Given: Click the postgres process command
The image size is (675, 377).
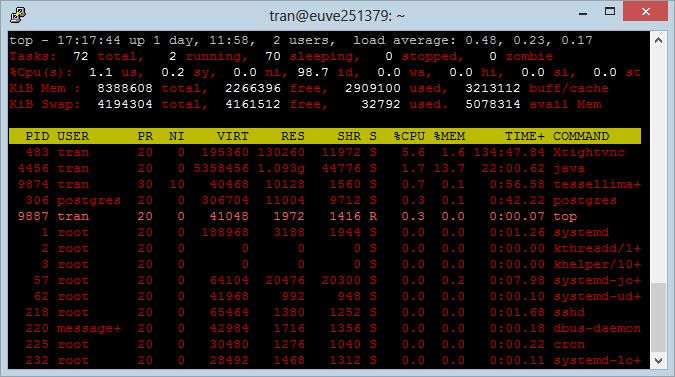Looking at the screenshot, I should point(585,201).
